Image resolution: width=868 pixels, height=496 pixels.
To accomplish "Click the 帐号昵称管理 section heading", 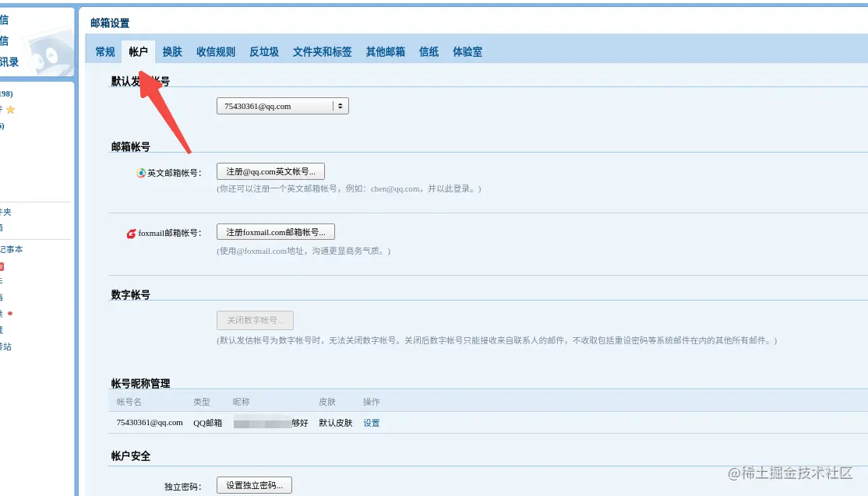I will pos(140,384).
